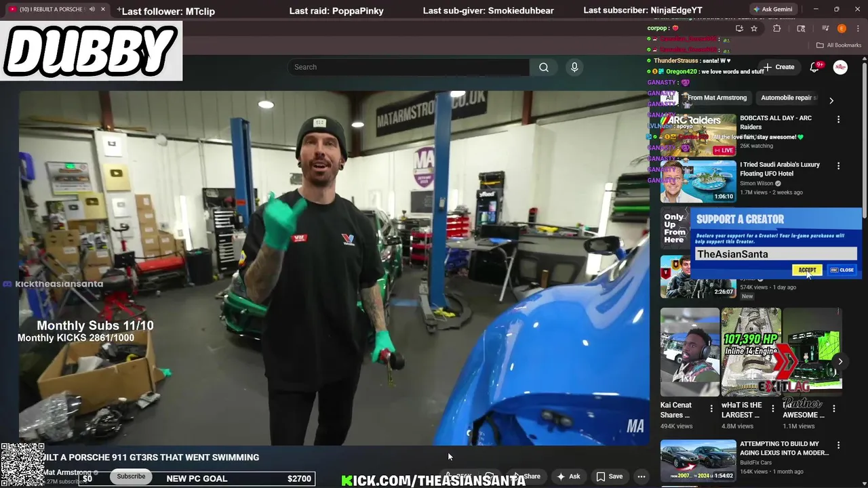868x488 pixels.
Task: Open options for AWESOME short
Action: pyautogui.click(x=834, y=409)
